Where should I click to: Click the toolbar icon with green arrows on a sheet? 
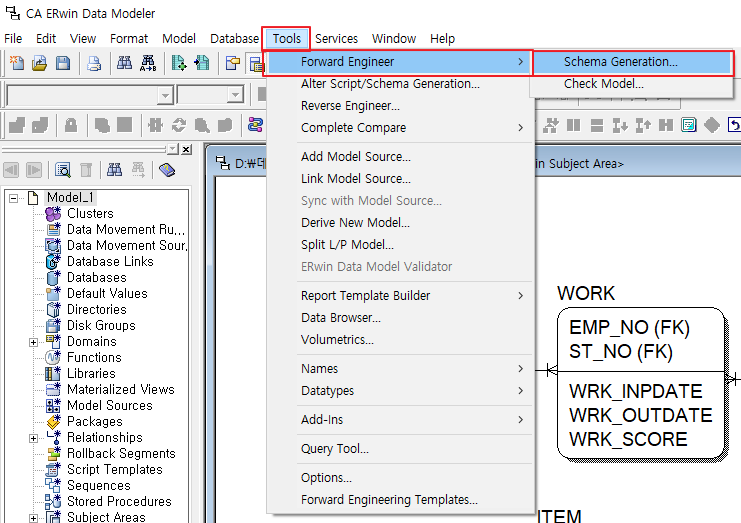click(x=179, y=63)
